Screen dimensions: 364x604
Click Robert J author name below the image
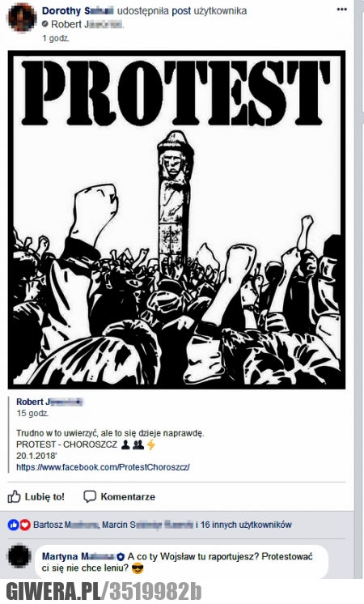tap(49, 402)
